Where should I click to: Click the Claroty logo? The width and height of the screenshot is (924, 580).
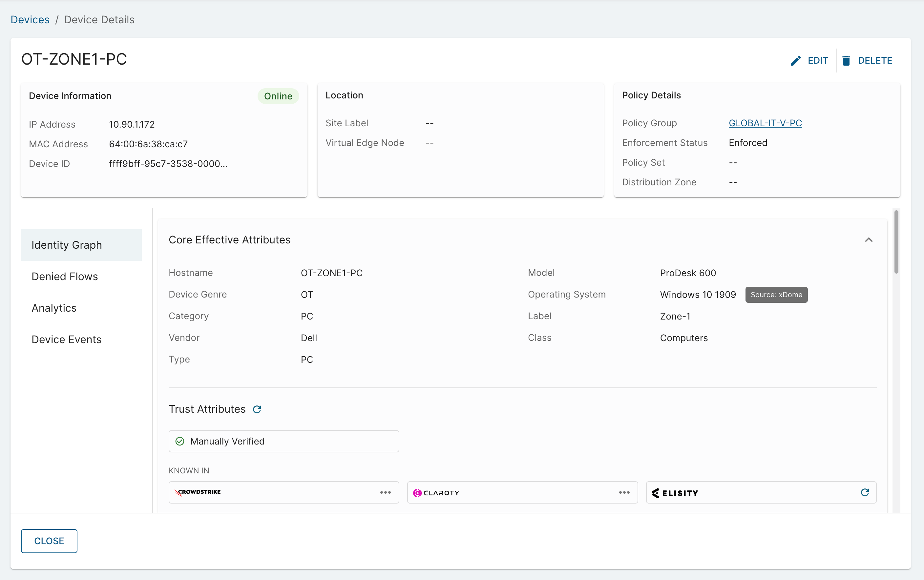point(436,492)
